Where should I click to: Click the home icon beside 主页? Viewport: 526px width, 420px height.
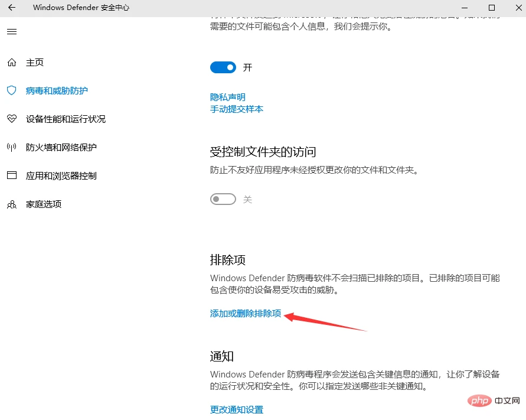[x=12, y=63]
